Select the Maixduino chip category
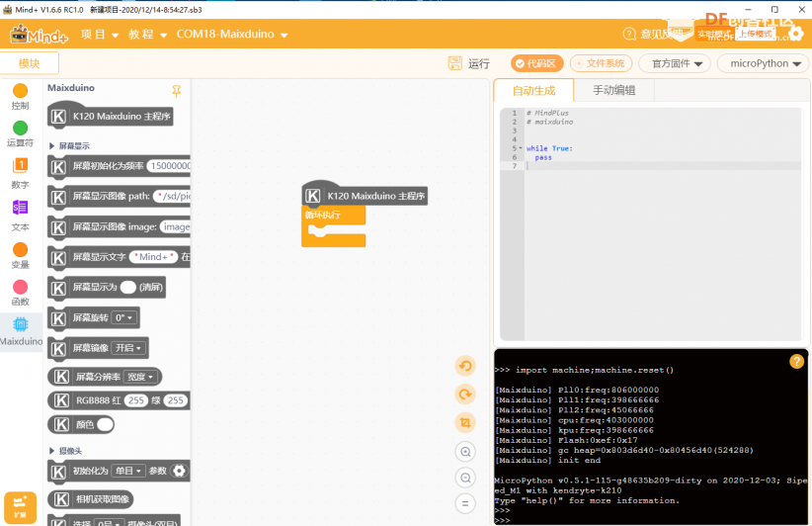This screenshot has width=812, height=526. [21, 331]
